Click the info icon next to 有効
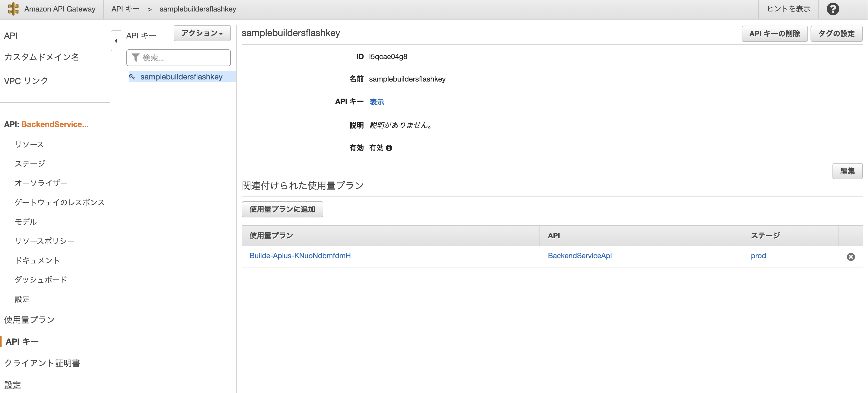868x393 pixels. coord(389,148)
